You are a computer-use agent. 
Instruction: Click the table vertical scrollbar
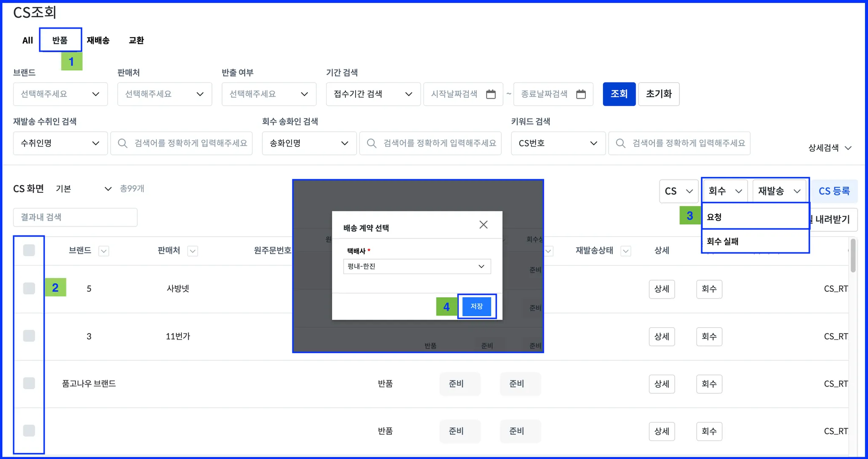pyautogui.click(x=853, y=256)
